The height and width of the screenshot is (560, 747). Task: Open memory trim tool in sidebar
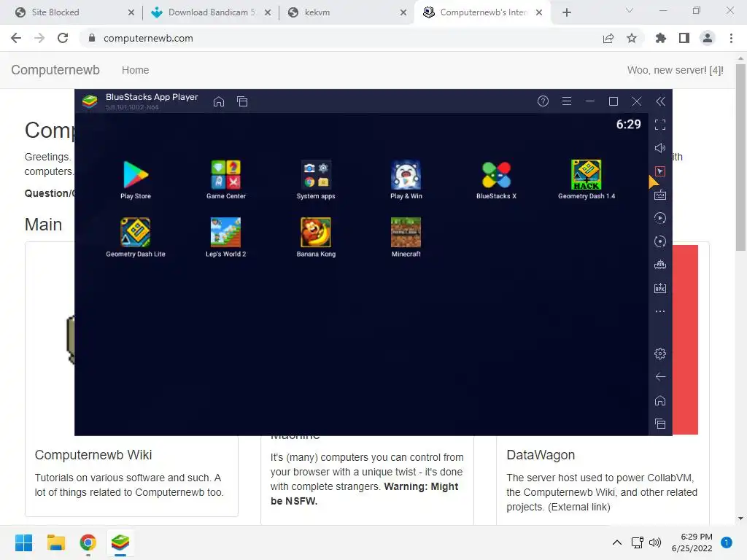click(659, 265)
